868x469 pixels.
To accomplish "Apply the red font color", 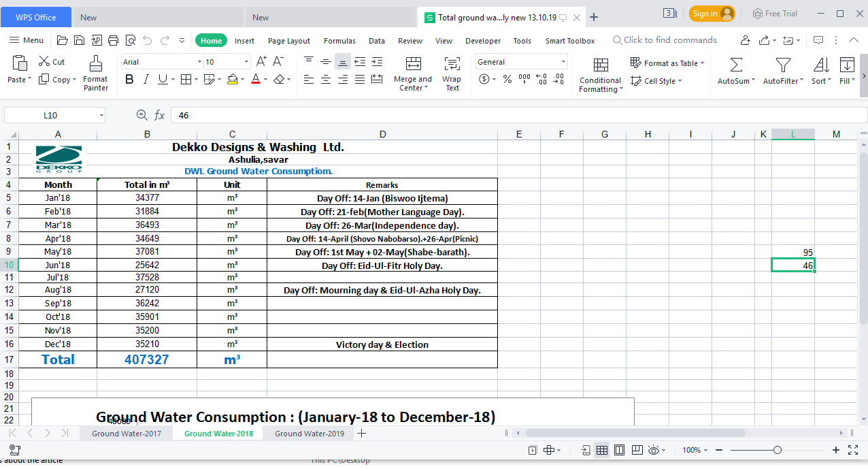I will coord(255,80).
